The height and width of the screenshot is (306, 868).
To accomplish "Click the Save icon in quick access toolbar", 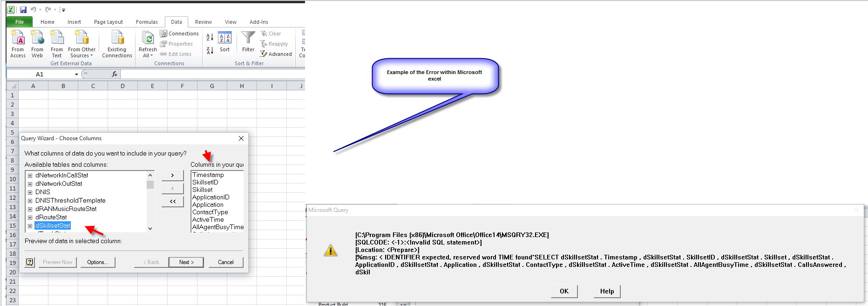I will pyautogui.click(x=23, y=9).
